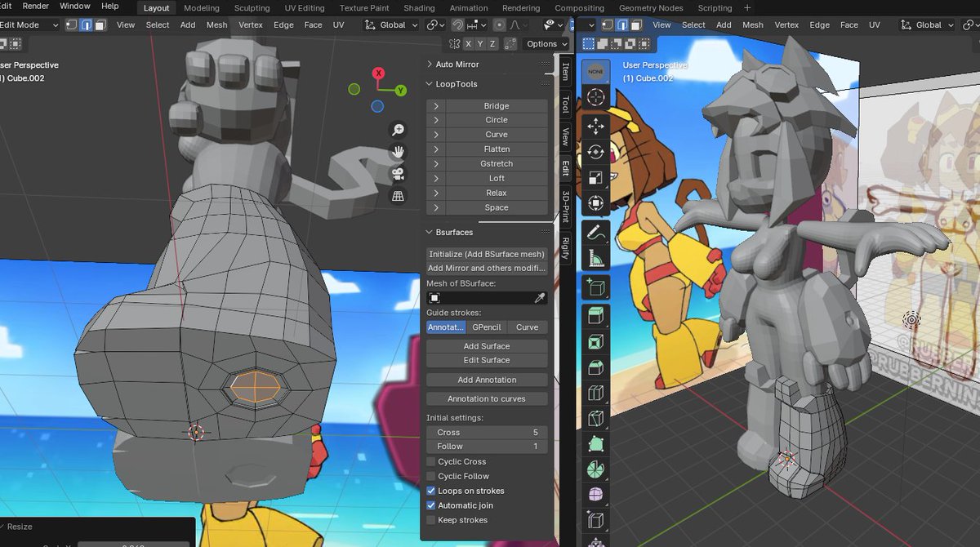Uncheck Automatic join
980x547 pixels.
point(431,505)
